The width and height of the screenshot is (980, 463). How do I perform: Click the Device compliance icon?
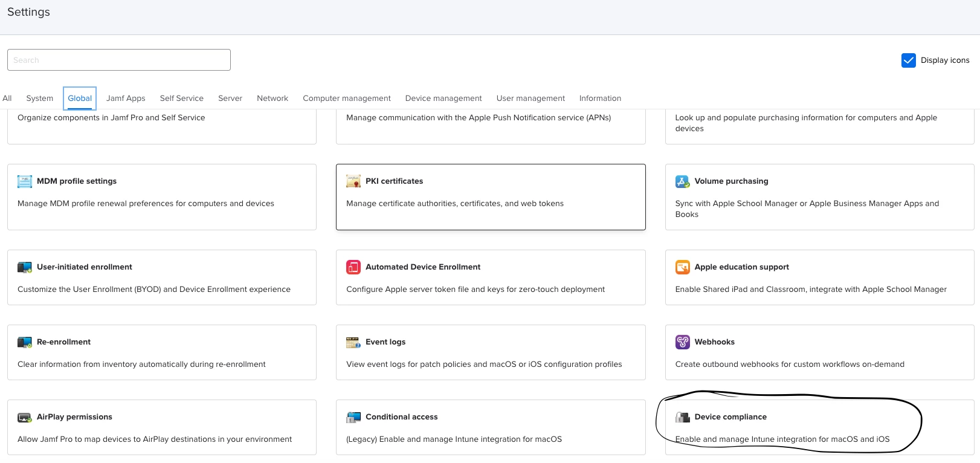683,417
